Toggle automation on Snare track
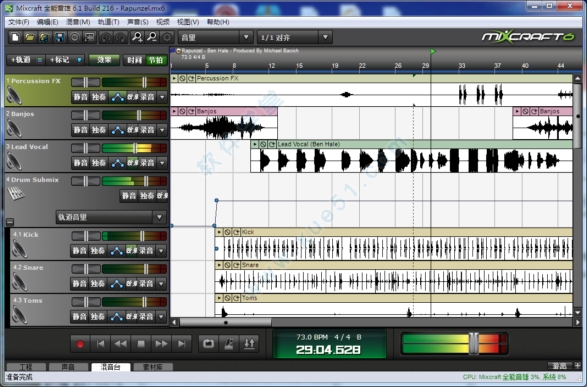 [116, 284]
